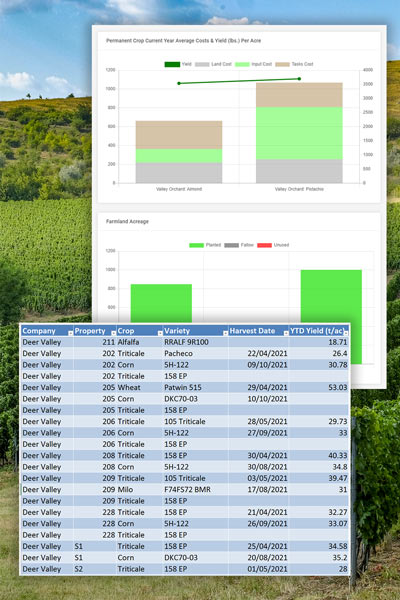
Task: Open the YTD Yield column filter dropdown
Action: (x=346, y=333)
